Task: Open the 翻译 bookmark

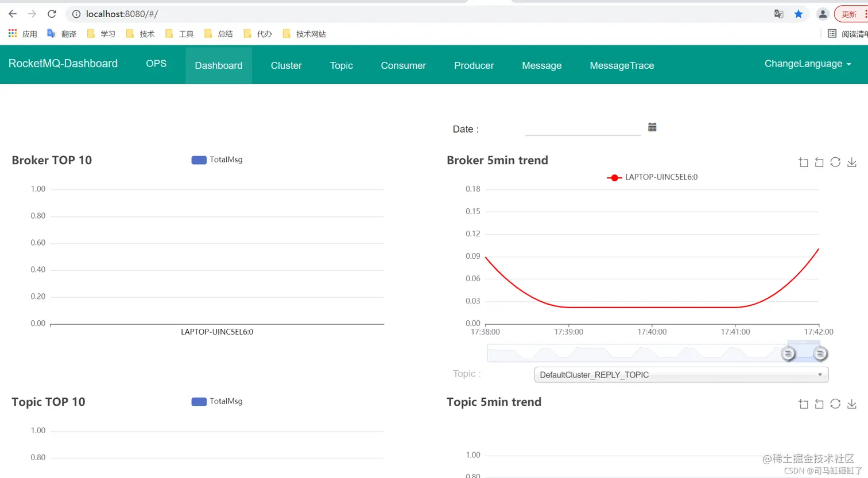Action: pyautogui.click(x=62, y=34)
